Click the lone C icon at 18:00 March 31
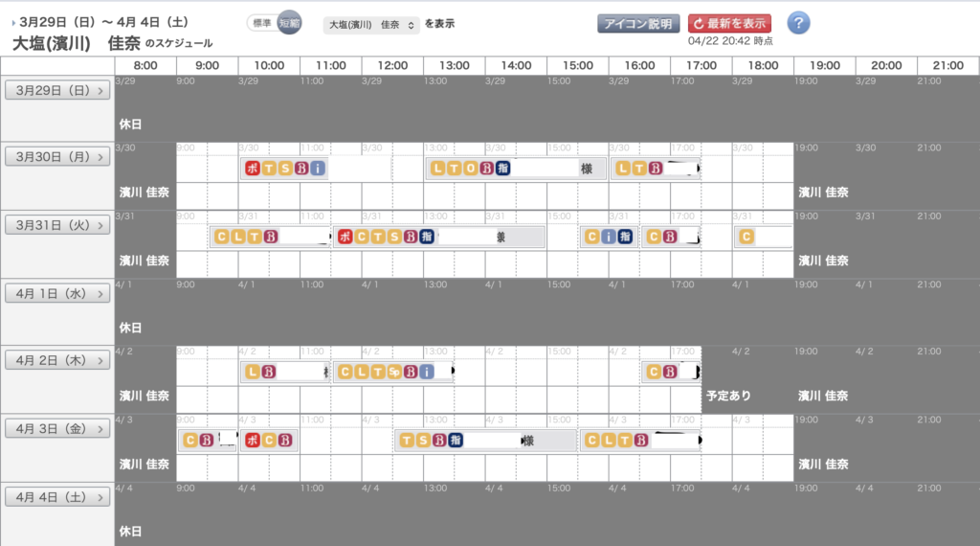The height and width of the screenshot is (546, 980). [746, 237]
